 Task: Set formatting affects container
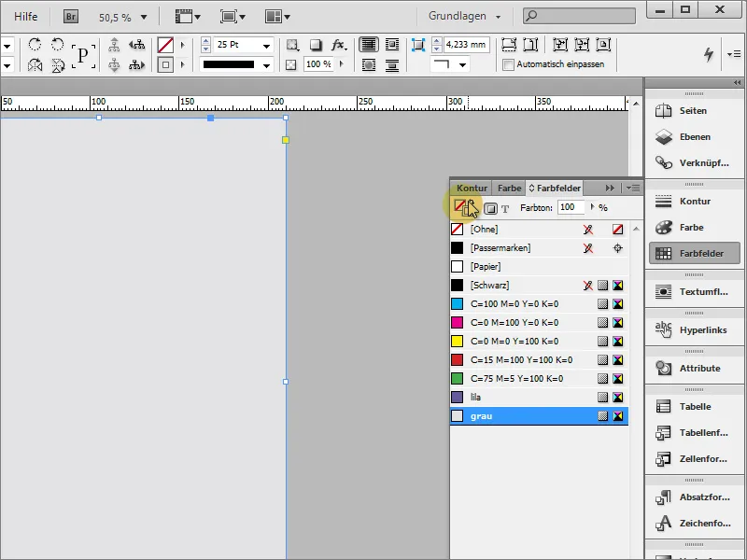[490, 208]
